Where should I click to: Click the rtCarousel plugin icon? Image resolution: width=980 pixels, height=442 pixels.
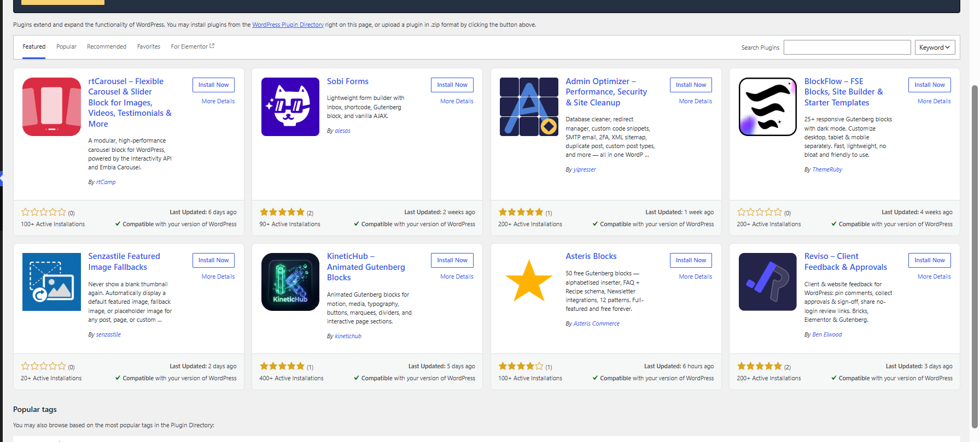point(51,107)
